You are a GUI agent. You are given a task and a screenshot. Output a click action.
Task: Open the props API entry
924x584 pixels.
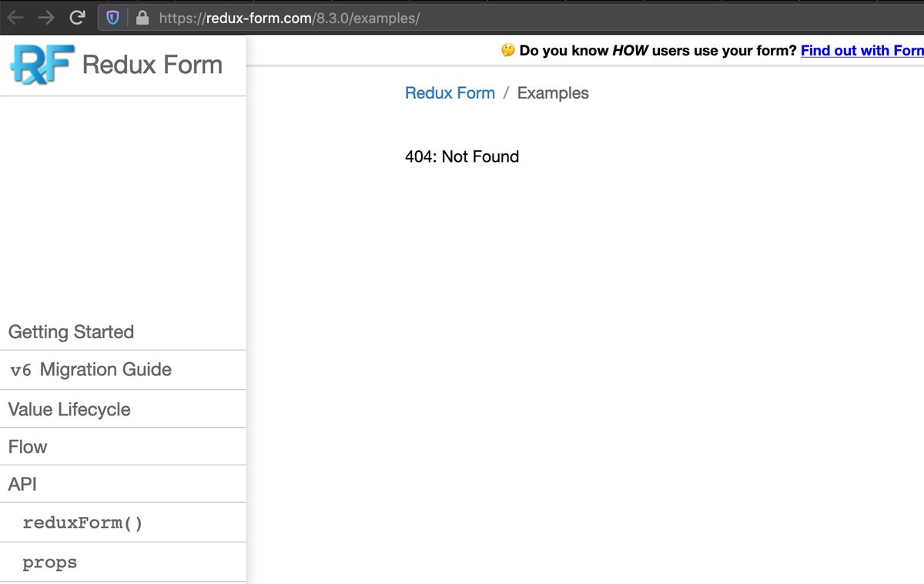point(123,562)
